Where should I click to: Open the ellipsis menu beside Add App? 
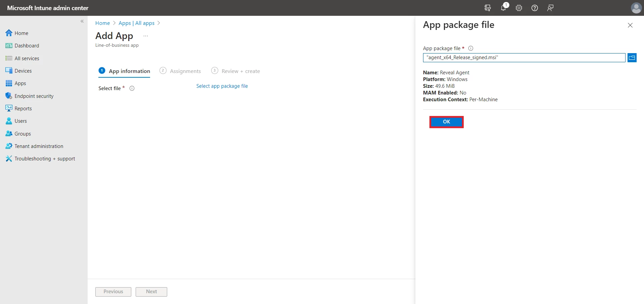pos(146,36)
